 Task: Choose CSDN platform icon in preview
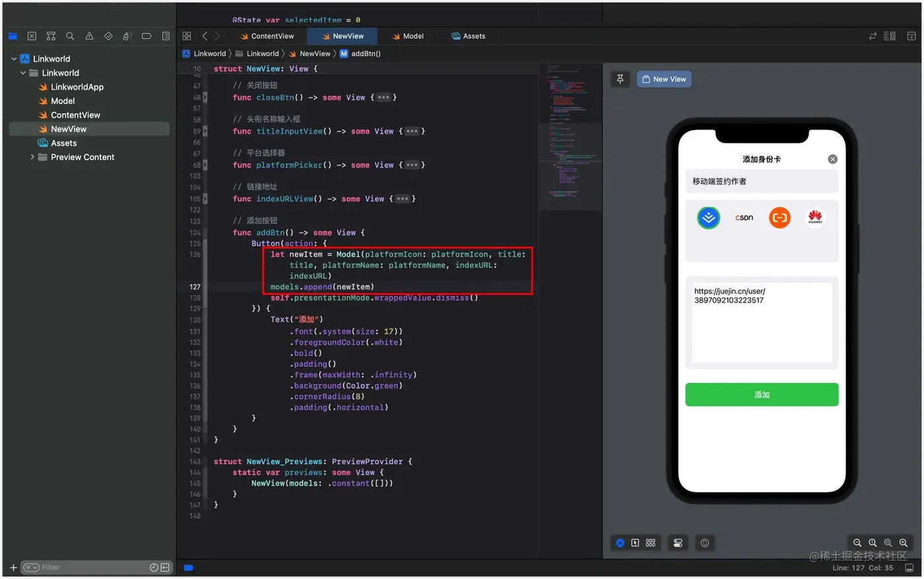(744, 218)
